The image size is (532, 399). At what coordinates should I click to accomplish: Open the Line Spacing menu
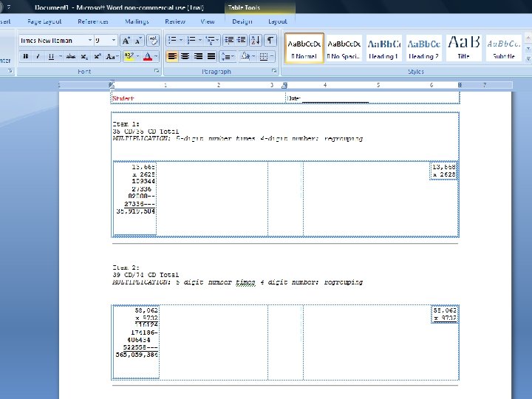(228, 56)
